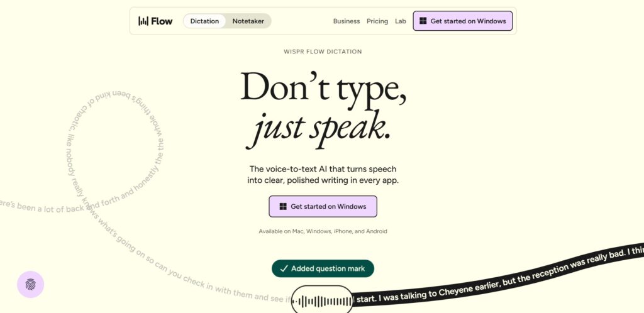
Task: Switch to the Notetaker tab
Action: (x=248, y=21)
